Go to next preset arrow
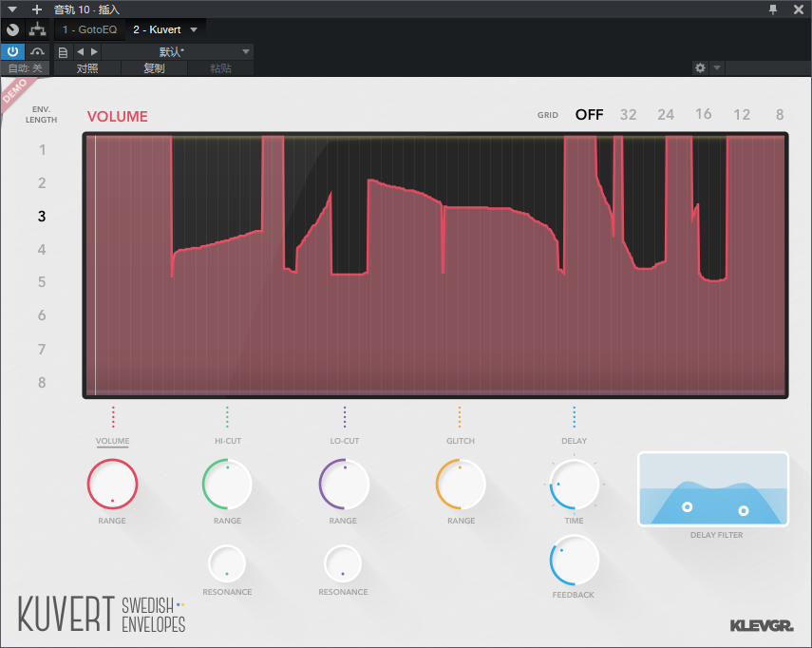The width and height of the screenshot is (812, 648). (94, 51)
